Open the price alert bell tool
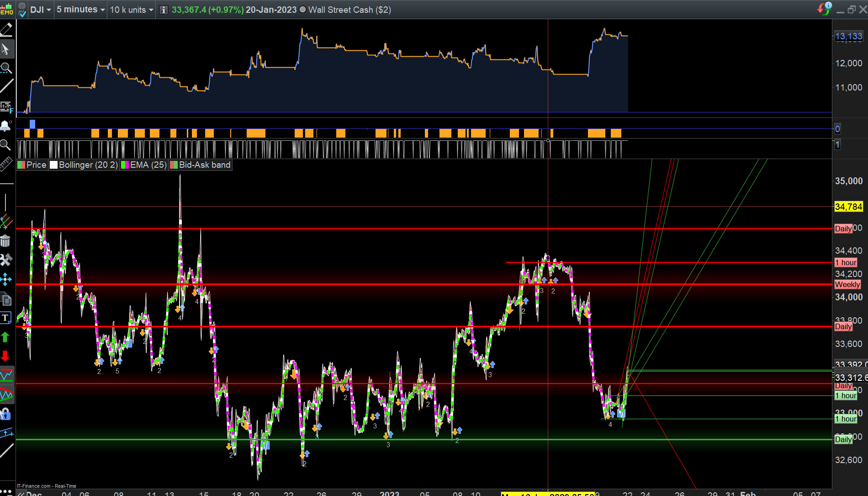 (6, 126)
